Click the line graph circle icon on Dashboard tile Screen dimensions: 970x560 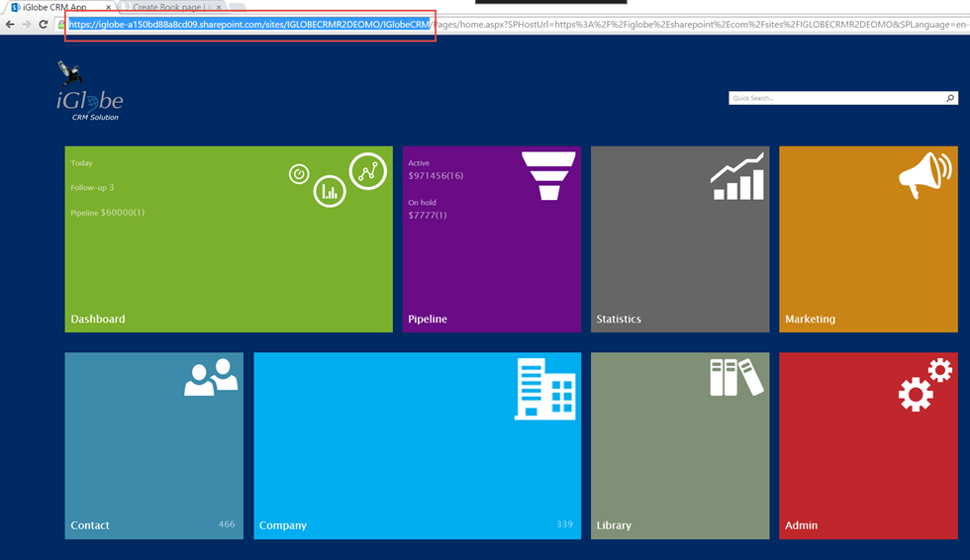pos(368,171)
